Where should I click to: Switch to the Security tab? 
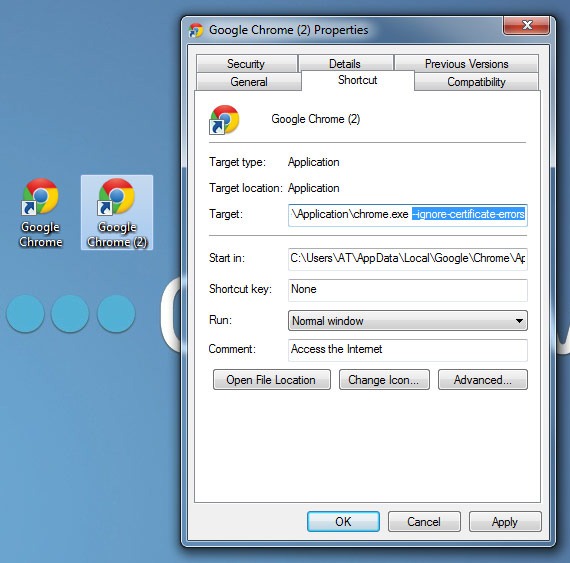[246, 64]
